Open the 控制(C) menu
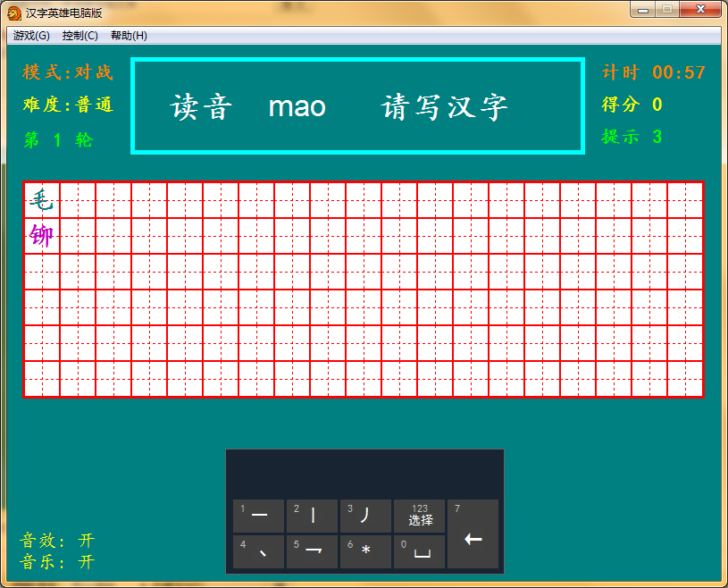This screenshot has height=588, width=728. point(79,36)
